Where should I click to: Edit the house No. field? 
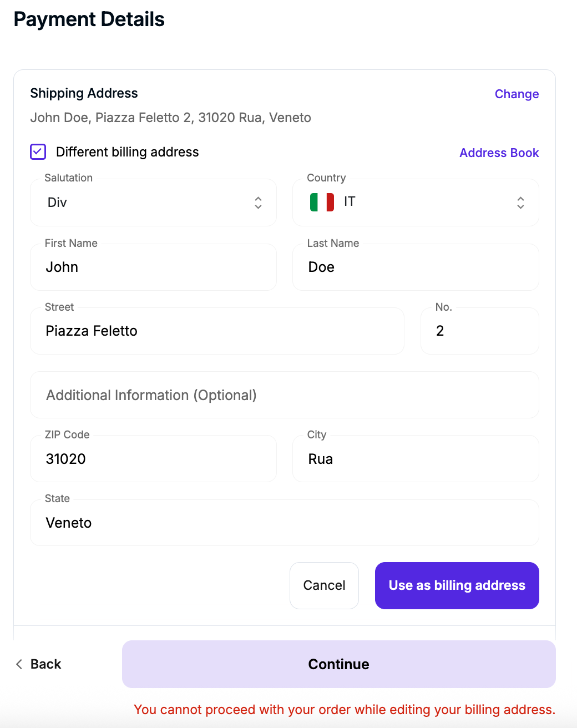(x=479, y=331)
